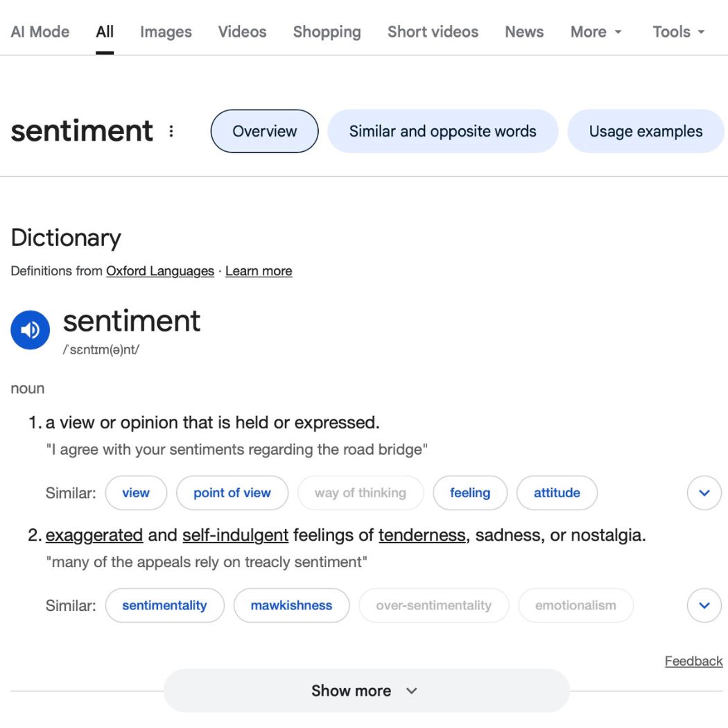Click the Feedback link
The height and width of the screenshot is (728, 728).
[x=693, y=661]
